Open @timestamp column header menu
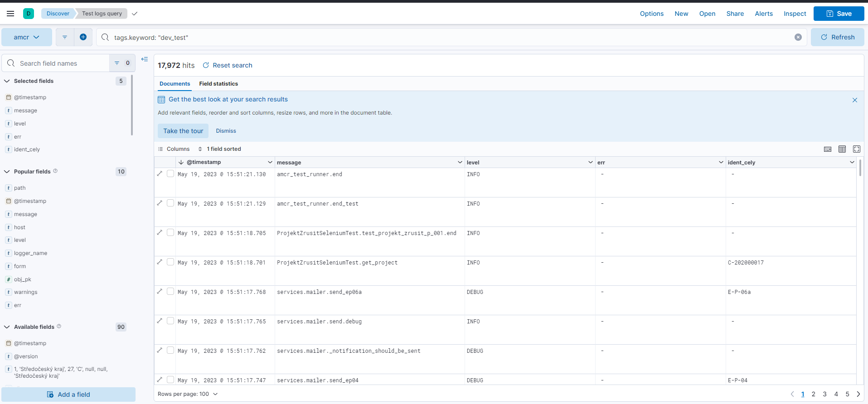 (x=270, y=162)
